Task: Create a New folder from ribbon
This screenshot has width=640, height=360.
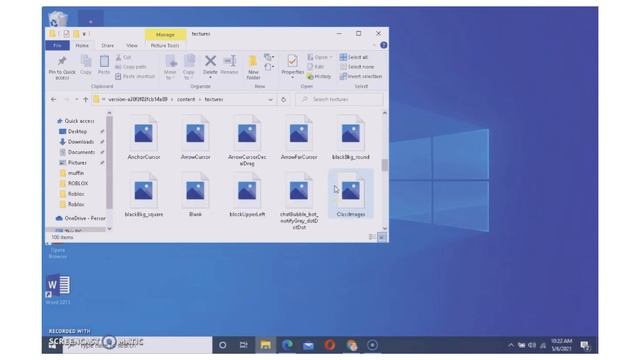Action: [253, 67]
